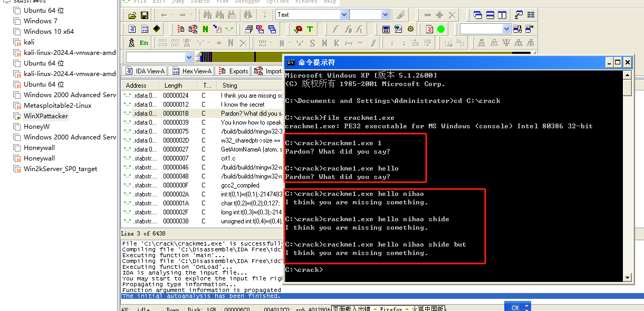The height and width of the screenshot is (311, 644).
Task: Sort strings by the Length column header
Action: (x=177, y=85)
